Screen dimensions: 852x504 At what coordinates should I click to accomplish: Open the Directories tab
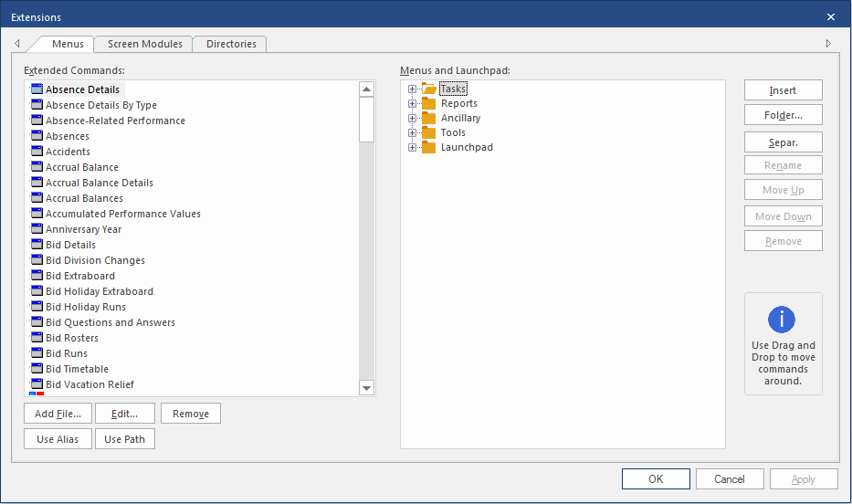click(x=232, y=44)
